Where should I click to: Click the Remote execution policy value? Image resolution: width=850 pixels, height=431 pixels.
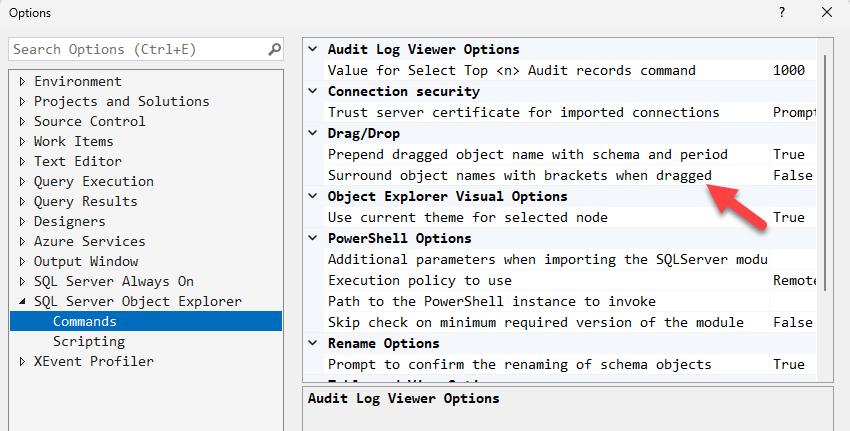pyautogui.click(x=793, y=281)
